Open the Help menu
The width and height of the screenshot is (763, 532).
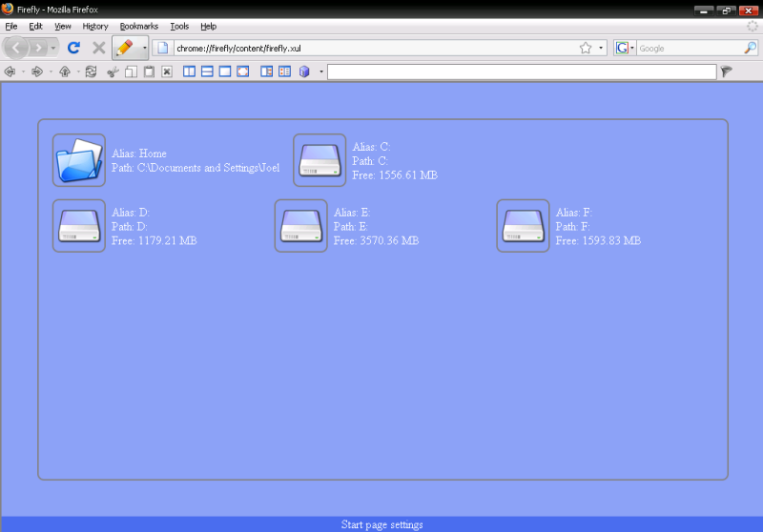point(208,27)
